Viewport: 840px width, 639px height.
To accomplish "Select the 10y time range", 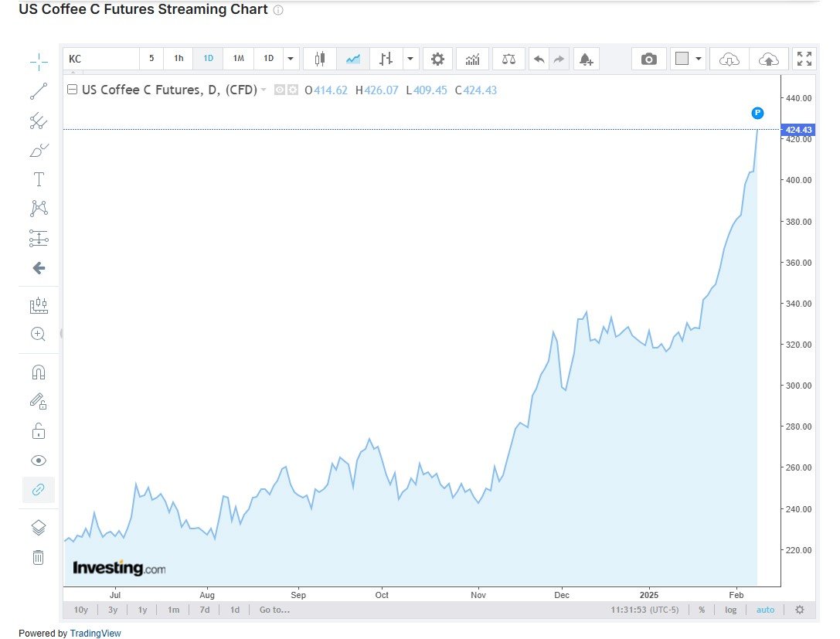I will 81,610.
